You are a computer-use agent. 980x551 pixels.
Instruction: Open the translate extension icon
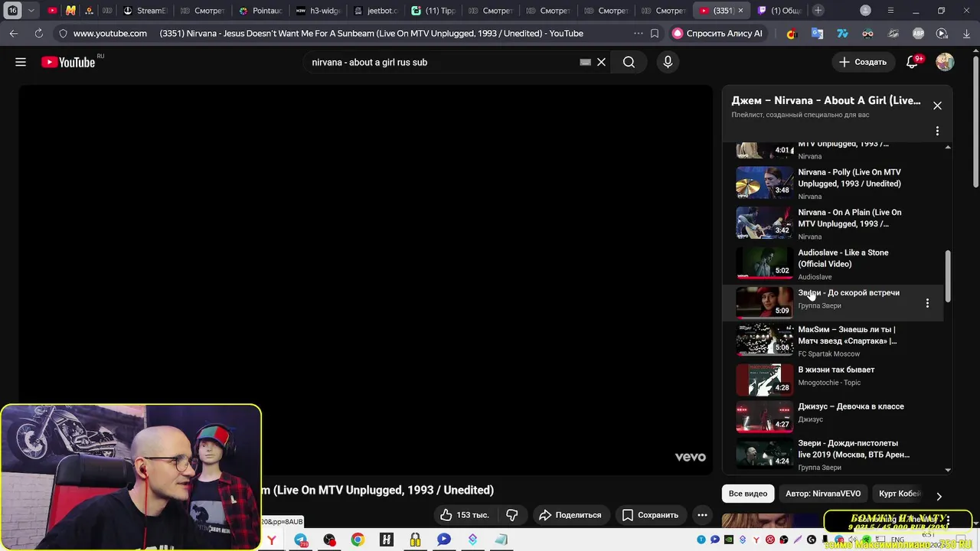818,34
